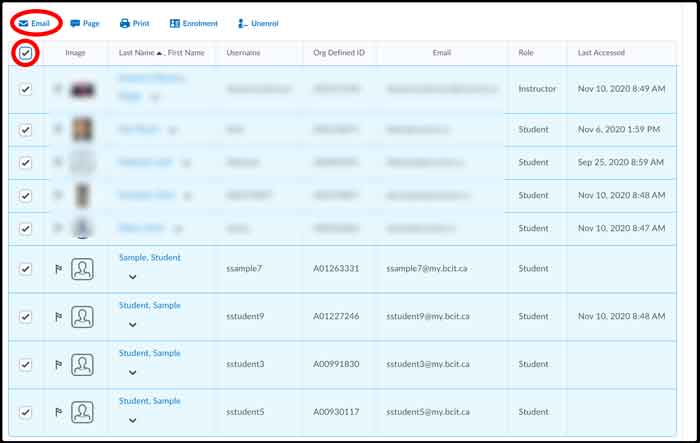
Task: Open the dropdown chevron under sstudent5's name
Action: (x=133, y=420)
